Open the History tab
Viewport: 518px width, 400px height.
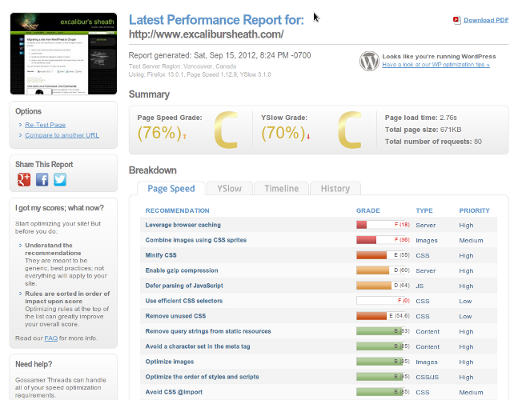(x=335, y=188)
